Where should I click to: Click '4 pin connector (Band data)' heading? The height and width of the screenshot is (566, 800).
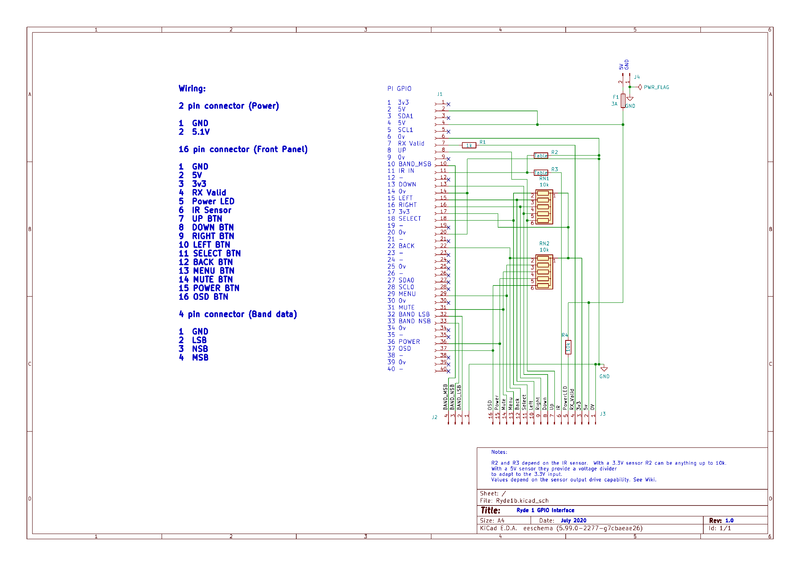(238, 313)
